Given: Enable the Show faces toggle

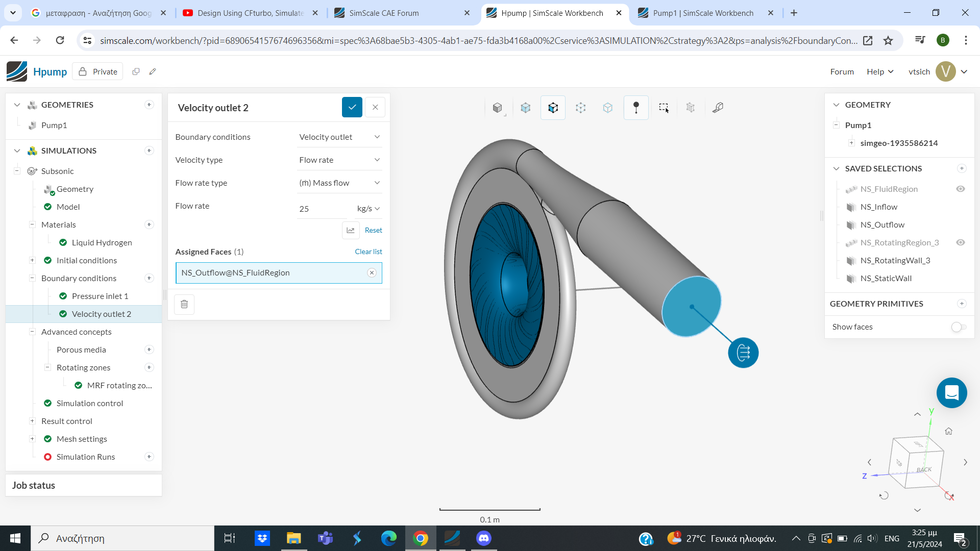Looking at the screenshot, I should (x=957, y=327).
